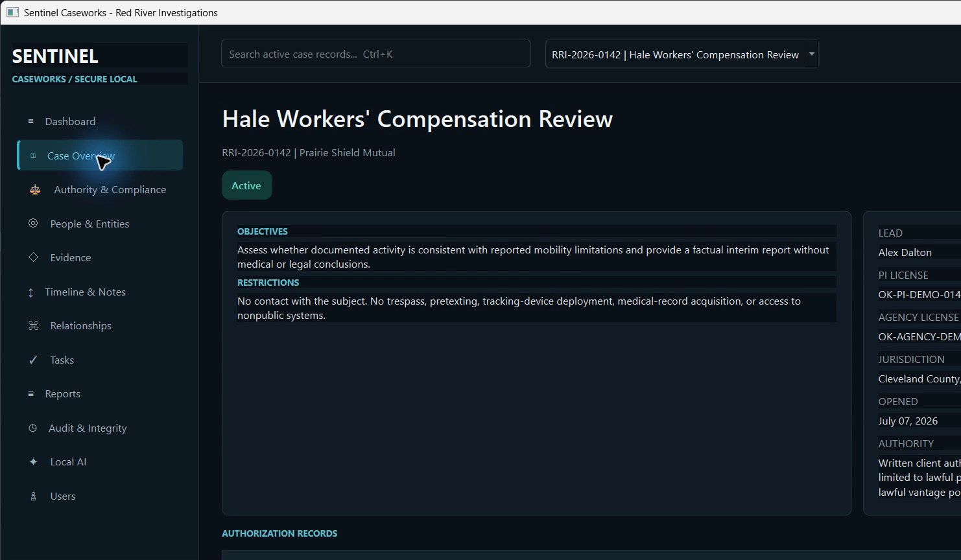Click the CASEWORKS / SECURE LOCAL subtitle
961x560 pixels.
pyautogui.click(x=75, y=79)
